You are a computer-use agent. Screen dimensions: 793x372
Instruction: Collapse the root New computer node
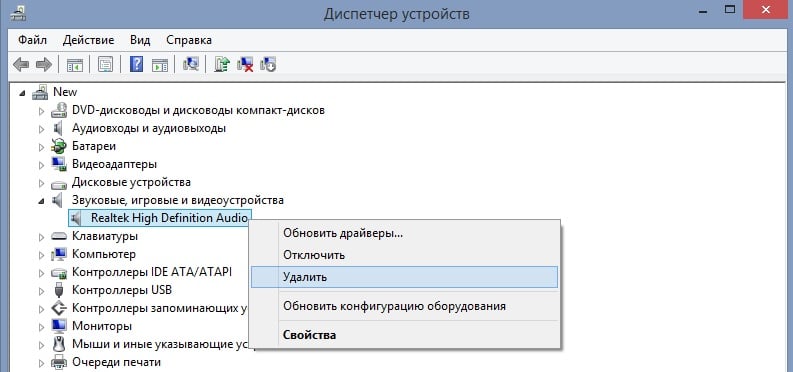click(22, 92)
